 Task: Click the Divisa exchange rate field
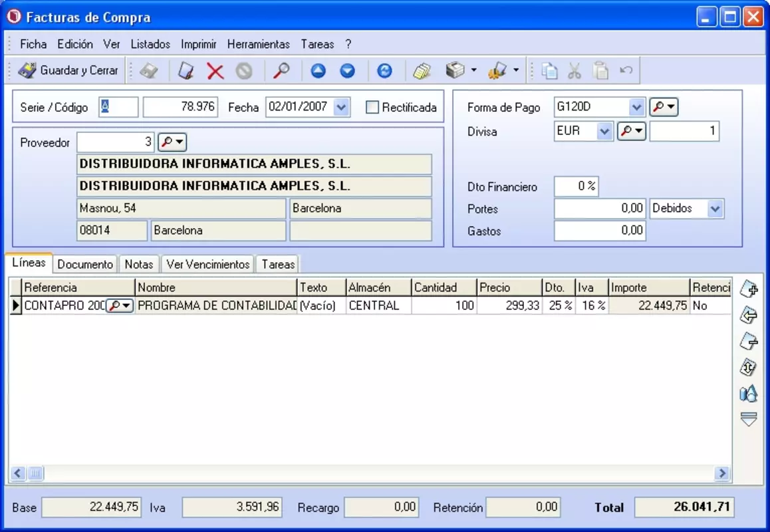click(x=684, y=131)
